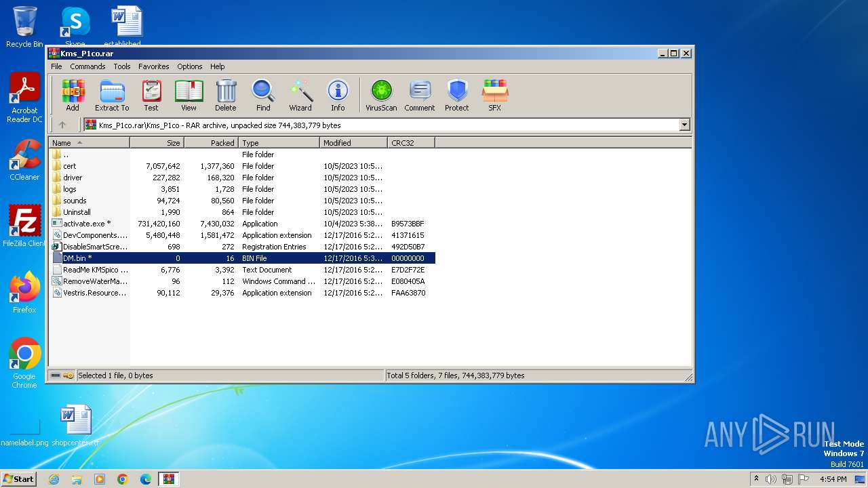Click the SFX toolbar icon
Screen dimensions: 868x488
(x=495, y=96)
